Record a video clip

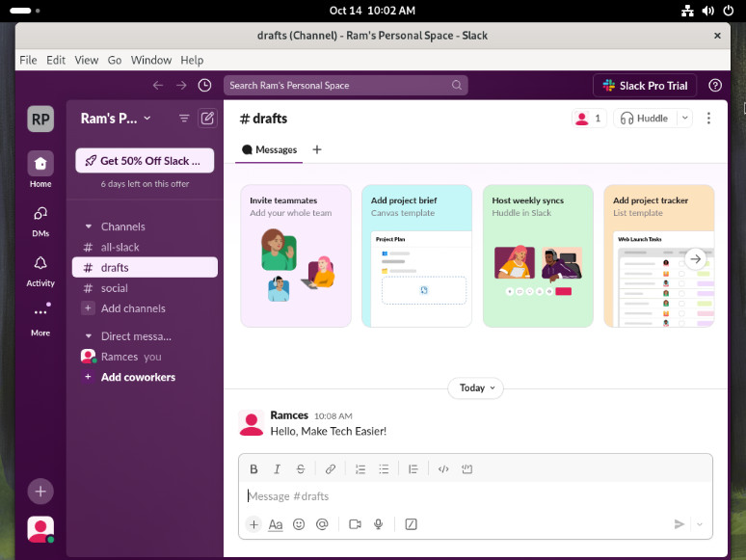coord(355,524)
